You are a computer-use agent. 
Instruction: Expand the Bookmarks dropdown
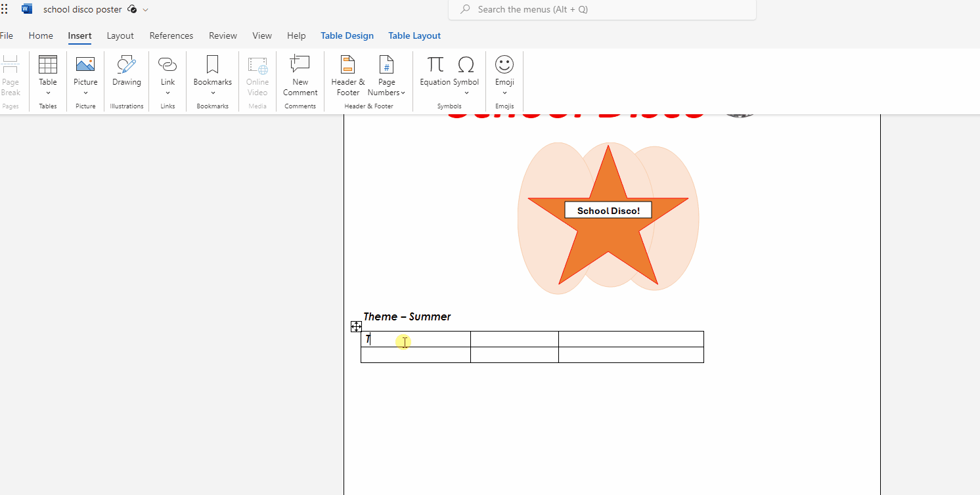point(213,93)
